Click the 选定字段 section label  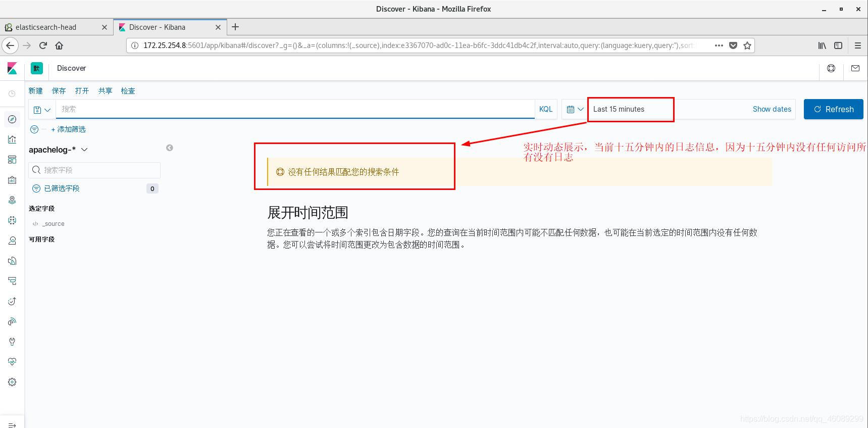click(x=41, y=209)
